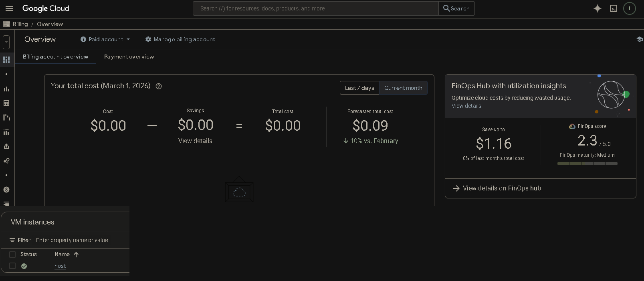Switch cost range to Last 7 days
The height and width of the screenshot is (281, 644).
pos(359,88)
